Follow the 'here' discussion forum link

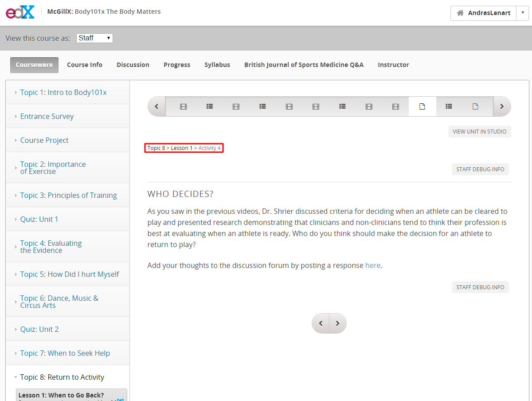click(x=373, y=265)
